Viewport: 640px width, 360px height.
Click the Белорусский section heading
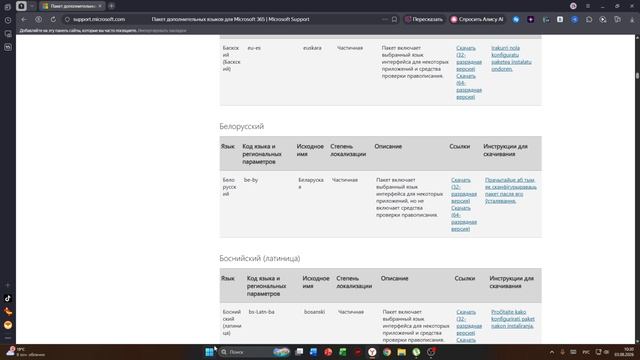click(x=242, y=127)
